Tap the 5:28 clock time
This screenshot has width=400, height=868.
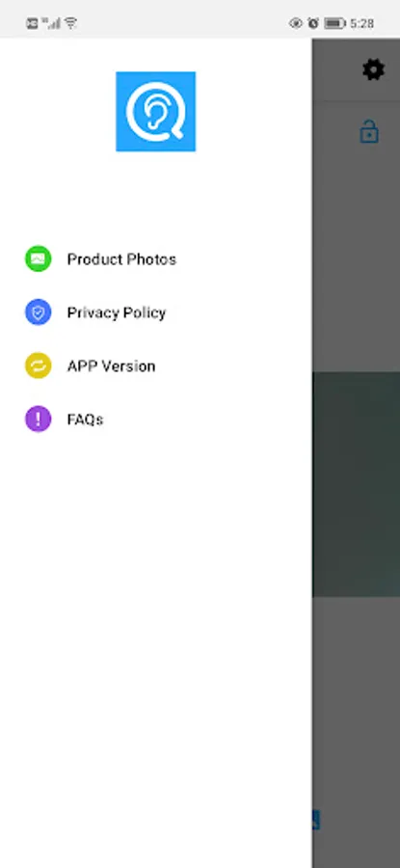(x=361, y=23)
